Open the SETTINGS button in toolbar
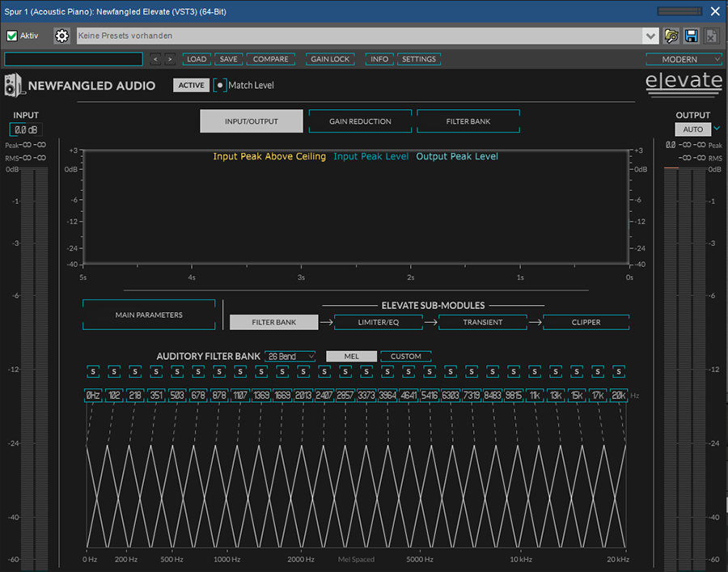The width and height of the screenshot is (728, 572). pyautogui.click(x=419, y=59)
